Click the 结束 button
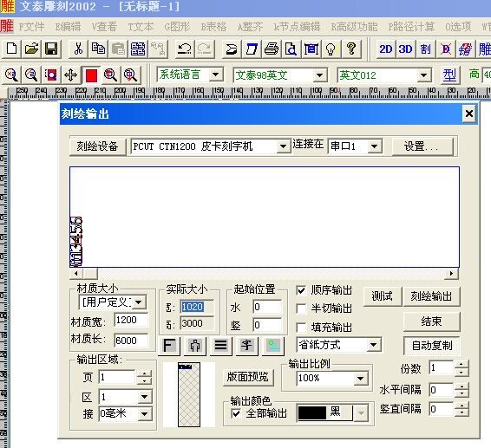This screenshot has height=448, width=491. (431, 321)
